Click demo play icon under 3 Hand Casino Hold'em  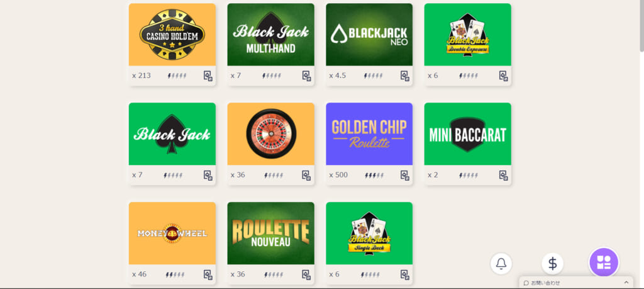(x=208, y=76)
